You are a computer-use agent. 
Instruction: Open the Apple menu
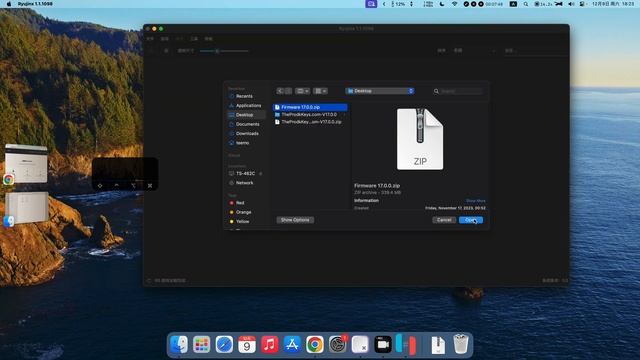[9, 4]
